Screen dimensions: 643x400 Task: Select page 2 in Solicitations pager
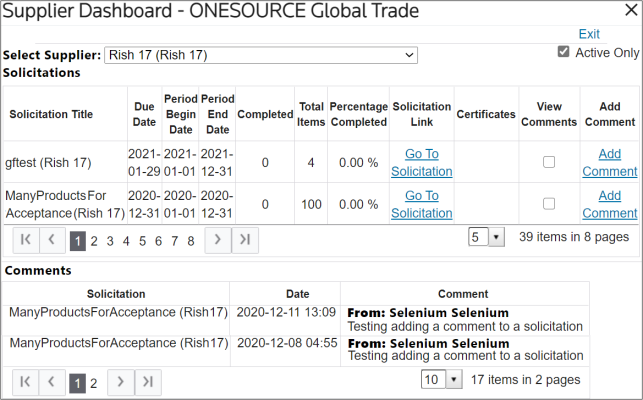point(94,241)
